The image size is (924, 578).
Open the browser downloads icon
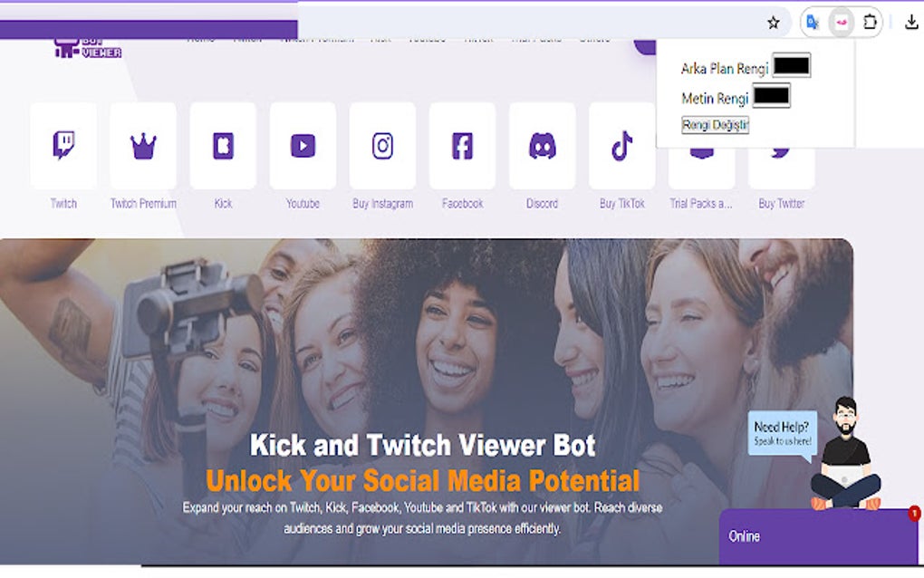(911, 23)
